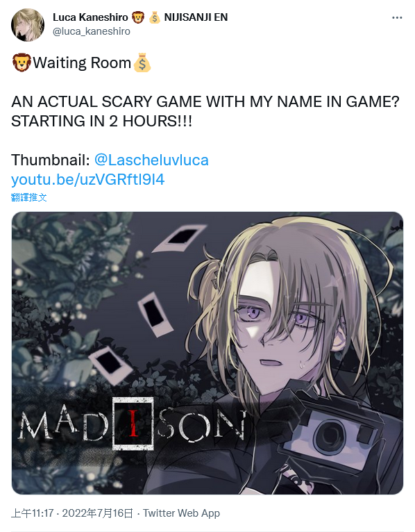
Task: Click the money bag emoji after Waiting Room
Action: click(142, 63)
